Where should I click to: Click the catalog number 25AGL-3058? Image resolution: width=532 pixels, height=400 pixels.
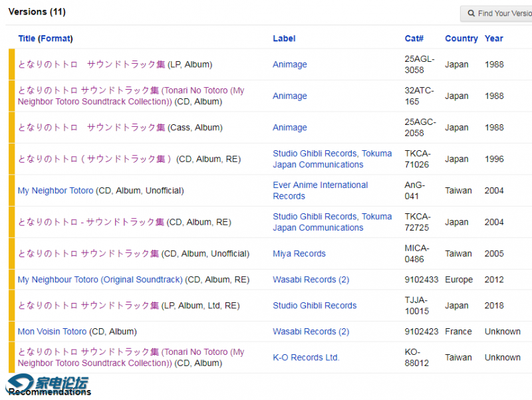coord(420,64)
